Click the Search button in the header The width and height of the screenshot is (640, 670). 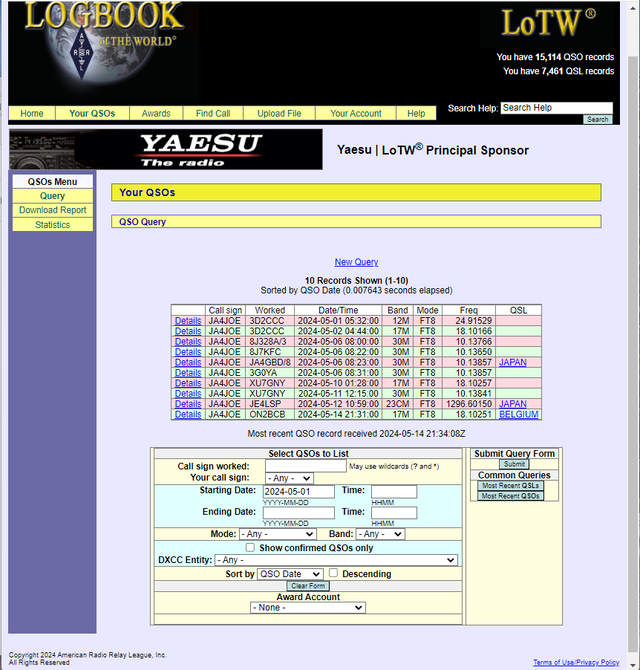597,120
